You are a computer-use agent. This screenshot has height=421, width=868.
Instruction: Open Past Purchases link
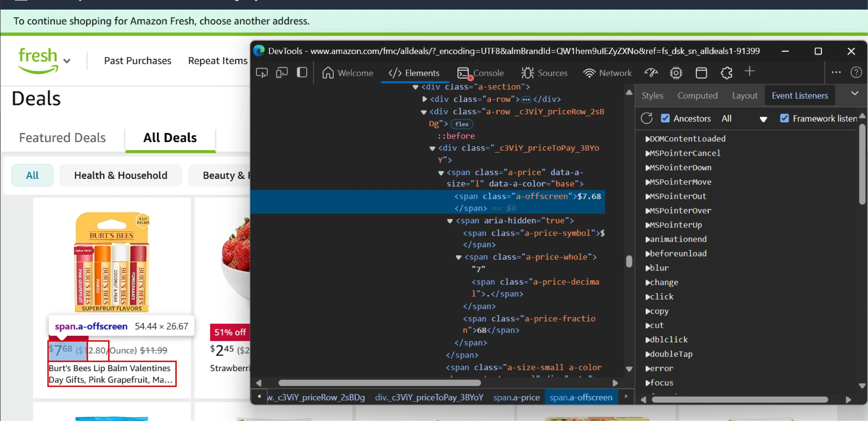pyautogui.click(x=138, y=61)
